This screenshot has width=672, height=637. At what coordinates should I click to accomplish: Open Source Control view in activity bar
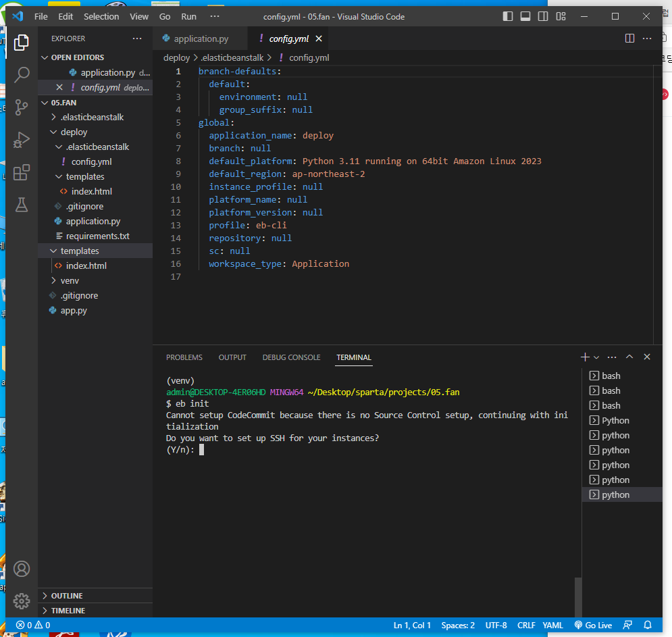click(22, 107)
